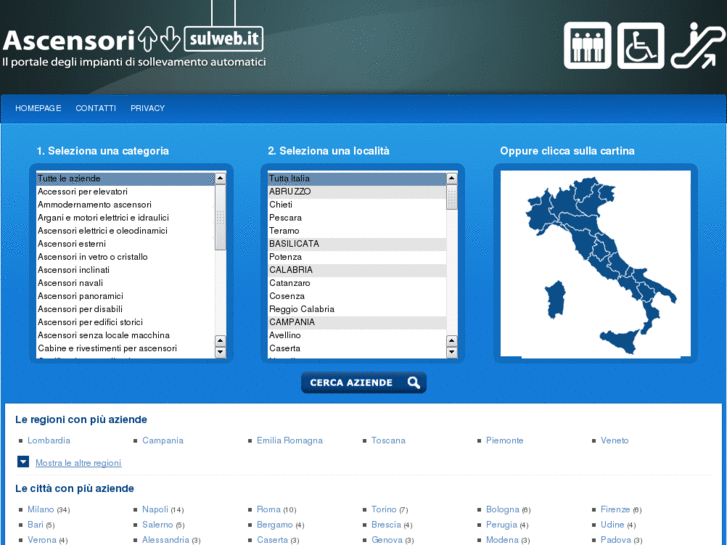
Task: Select 'Ascensori navali' category
Action: click(125, 283)
